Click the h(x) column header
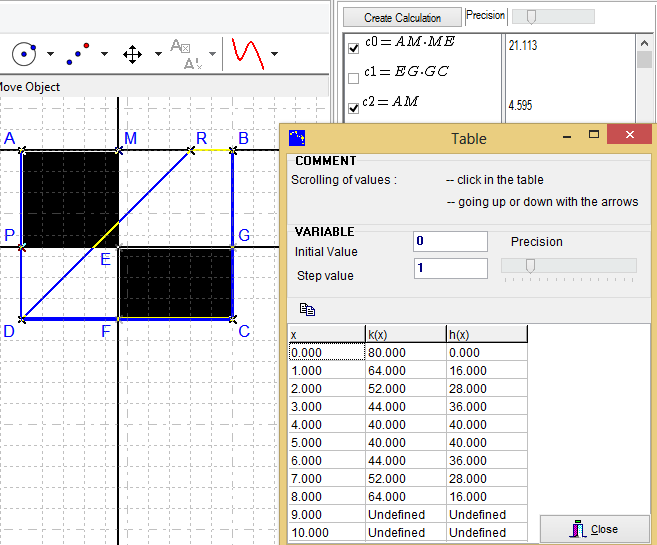 click(486, 334)
